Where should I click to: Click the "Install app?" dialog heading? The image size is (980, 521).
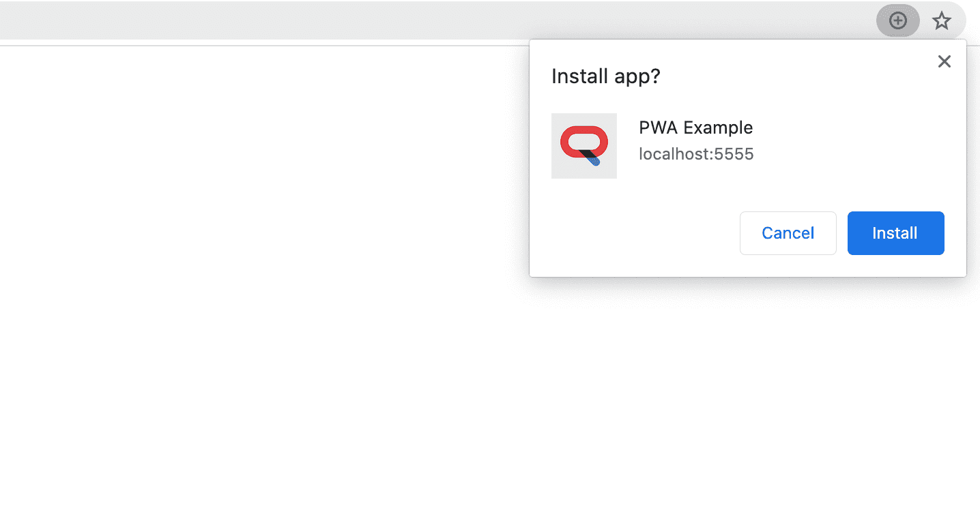pyautogui.click(x=605, y=76)
